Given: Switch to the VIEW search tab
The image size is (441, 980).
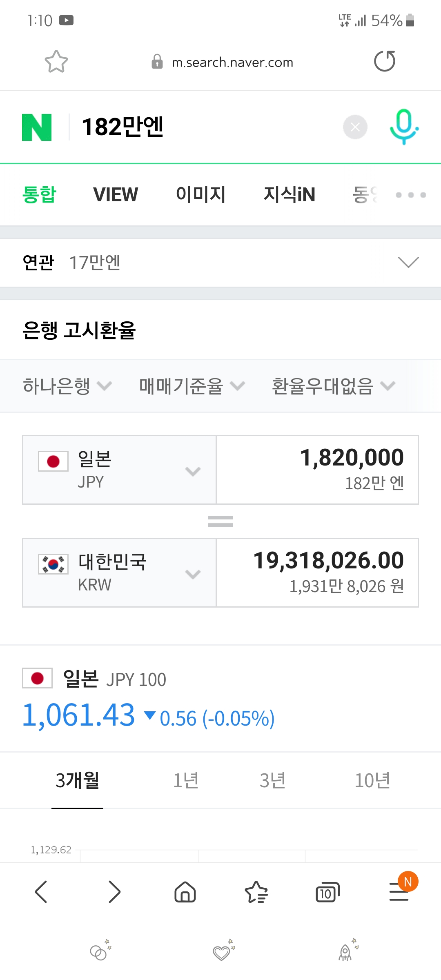Looking at the screenshot, I should pos(116,194).
